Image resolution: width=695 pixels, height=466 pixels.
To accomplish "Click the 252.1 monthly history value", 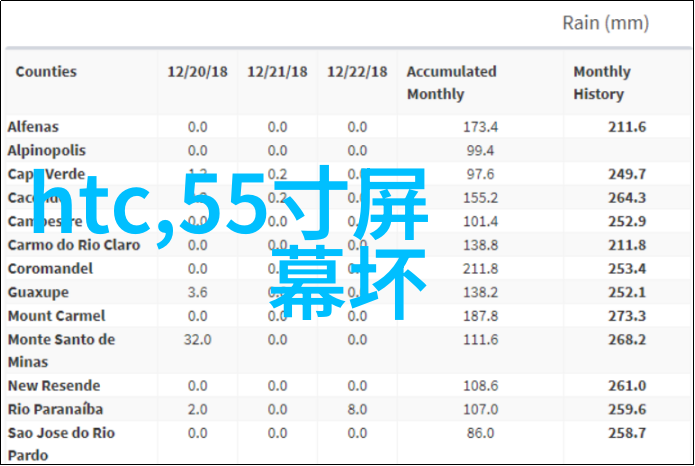I will pos(627,293).
